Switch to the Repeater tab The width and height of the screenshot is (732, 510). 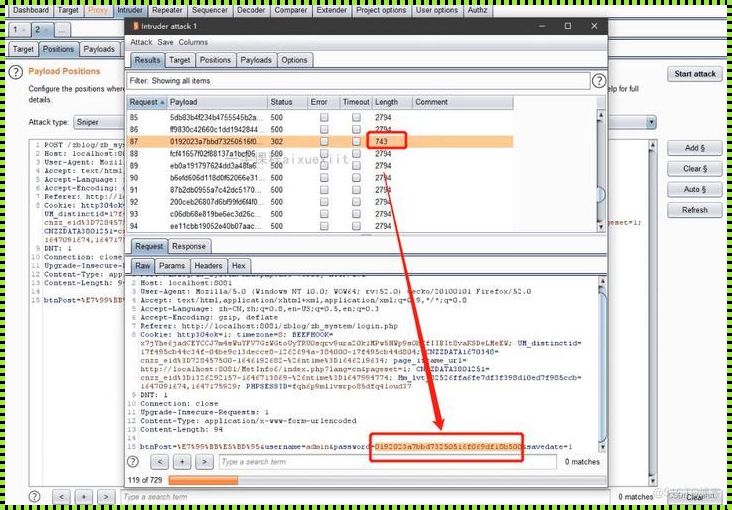[x=167, y=10]
